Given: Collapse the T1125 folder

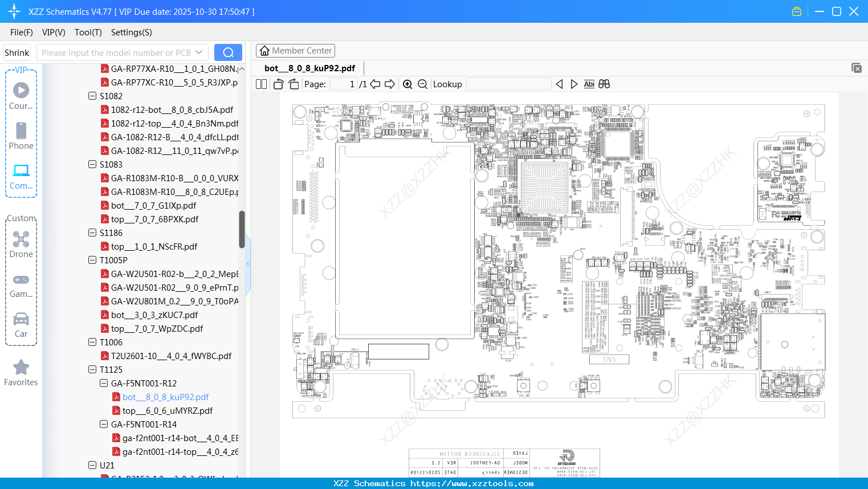Looking at the screenshot, I should point(92,369).
